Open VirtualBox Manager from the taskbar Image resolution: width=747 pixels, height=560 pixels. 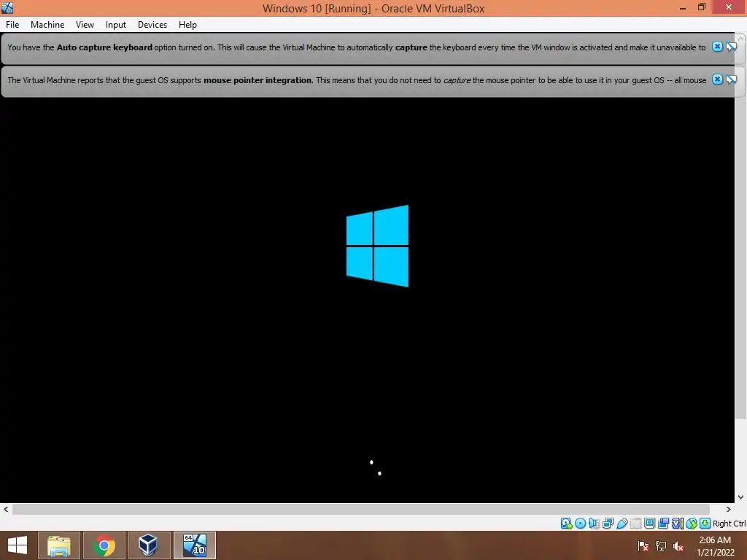[x=149, y=545]
